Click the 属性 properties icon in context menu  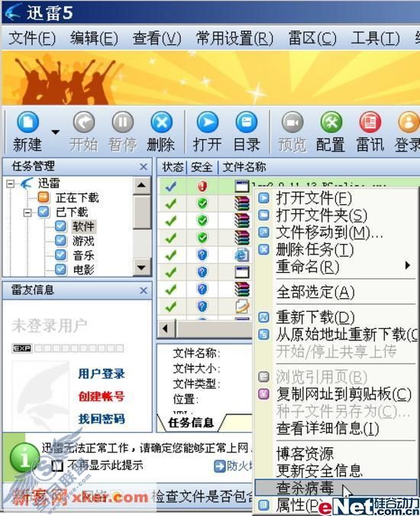[x=263, y=505]
